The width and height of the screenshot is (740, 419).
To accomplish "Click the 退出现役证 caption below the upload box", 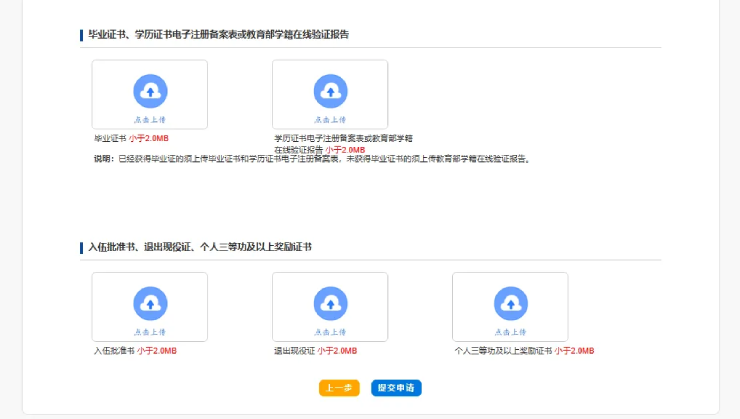I will 294,351.
